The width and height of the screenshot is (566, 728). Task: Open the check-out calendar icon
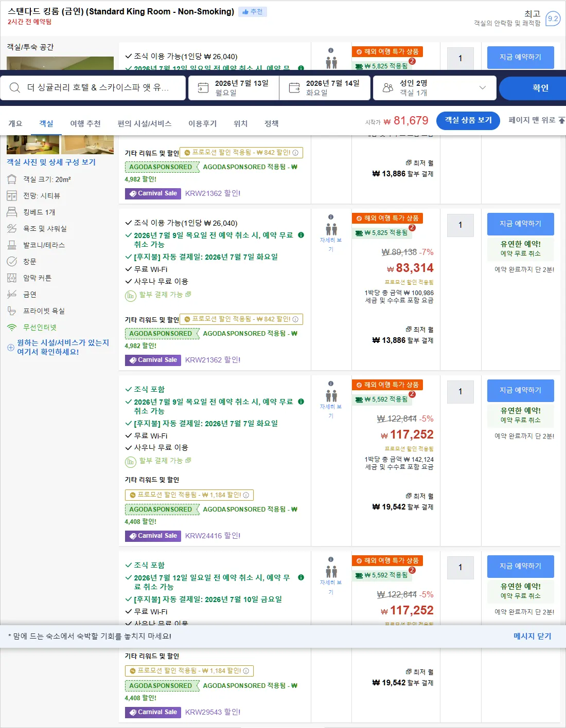[x=294, y=88]
